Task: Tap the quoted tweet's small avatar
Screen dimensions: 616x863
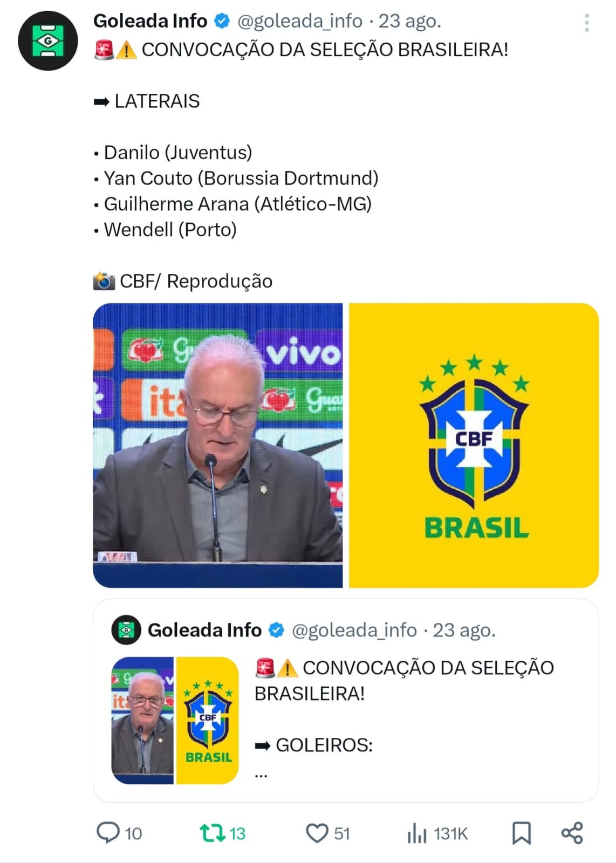Action: coord(126,630)
